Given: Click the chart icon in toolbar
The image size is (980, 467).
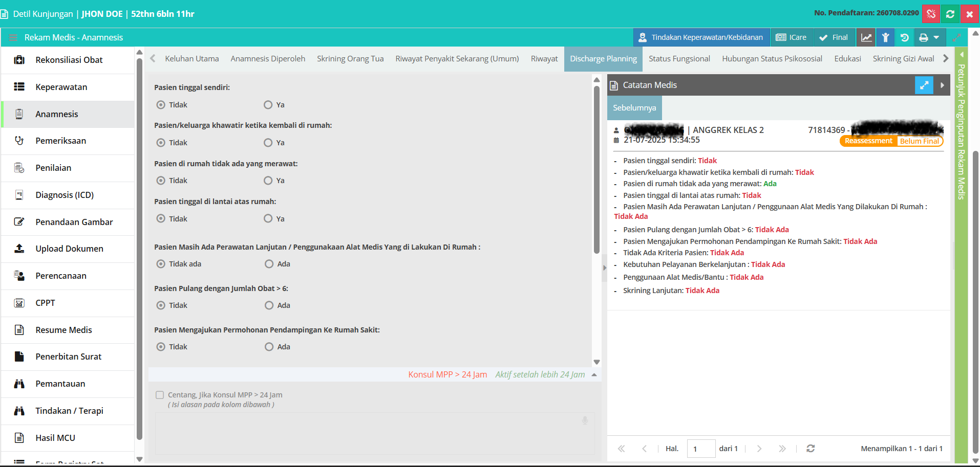Looking at the screenshot, I should coord(866,37).
